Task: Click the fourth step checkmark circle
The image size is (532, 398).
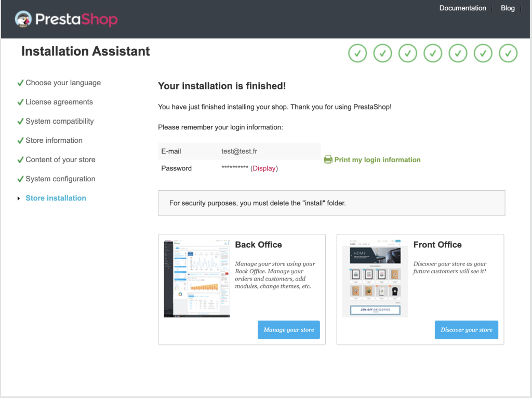Action: pyautogui.click(x=433, y=53)
